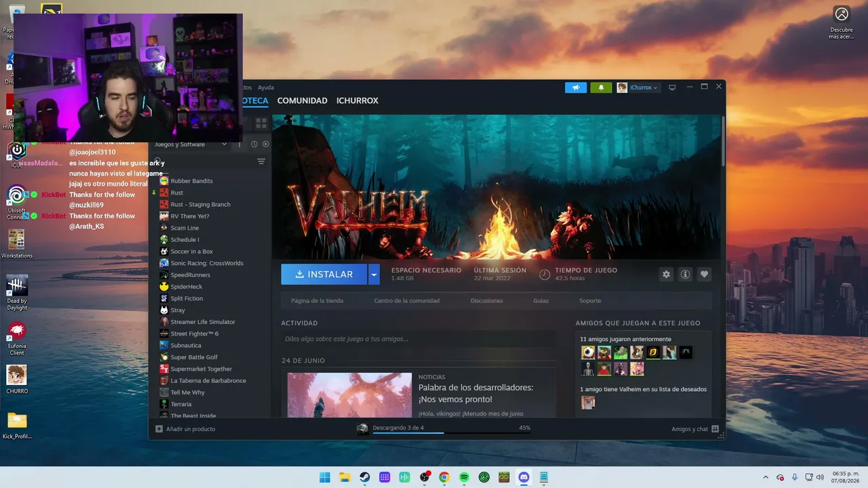
Task: Select Streamer Life Simulator
Action: click(203, 322)
